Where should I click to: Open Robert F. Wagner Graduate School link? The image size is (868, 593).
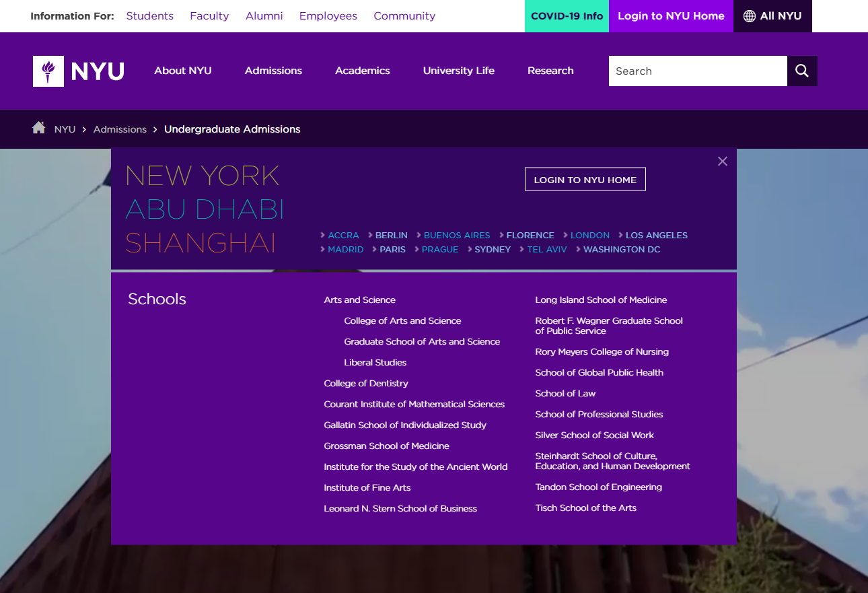609,326
